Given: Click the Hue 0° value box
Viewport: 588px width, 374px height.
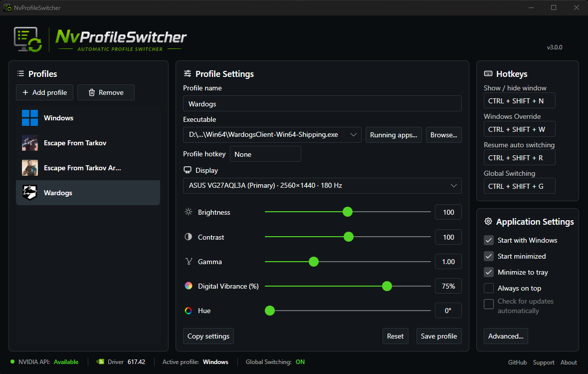Looking at the screenshot, I should tap(448, 311).
